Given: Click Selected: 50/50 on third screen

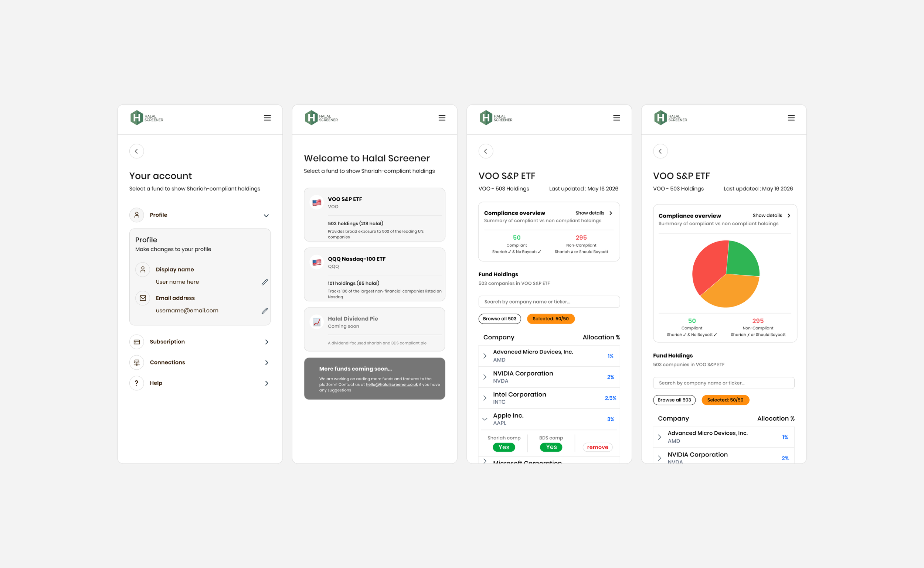Looking at the screenshot, I should 551,319.
